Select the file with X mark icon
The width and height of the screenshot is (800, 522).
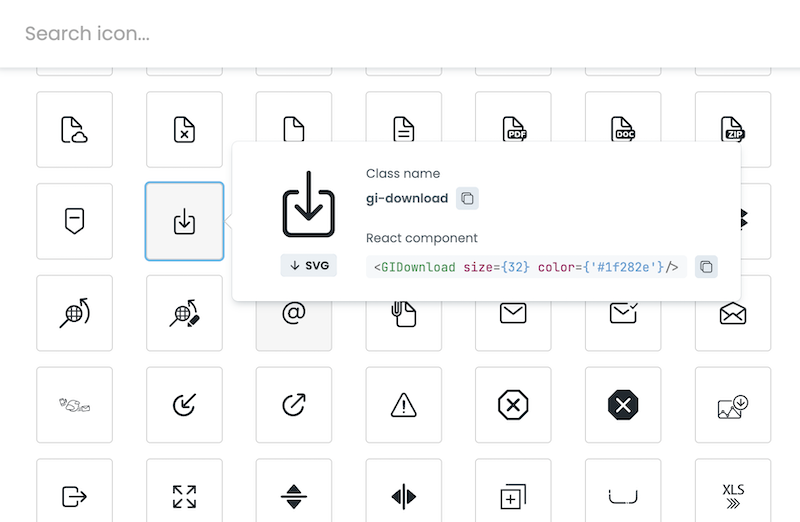(184, 130)
